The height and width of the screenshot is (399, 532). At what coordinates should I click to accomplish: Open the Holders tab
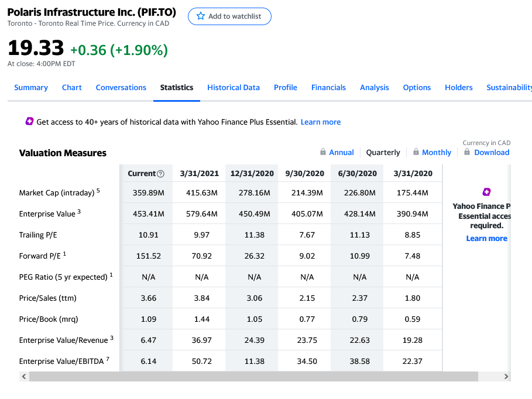pos(458,88)
